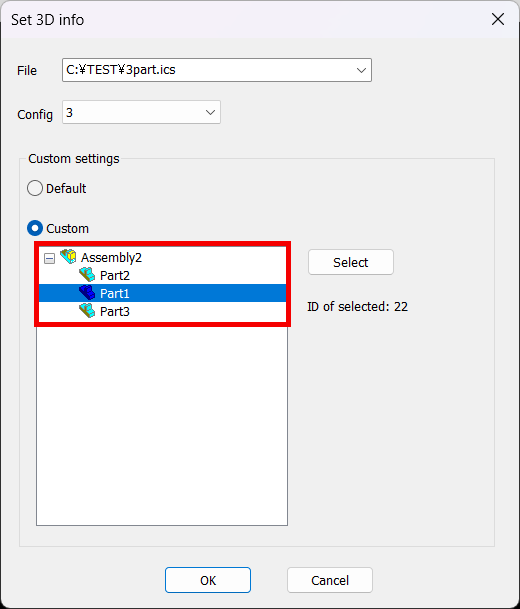Enable the Default radio option
Viewport: 520px width, 609px height.
coord(35,188)
